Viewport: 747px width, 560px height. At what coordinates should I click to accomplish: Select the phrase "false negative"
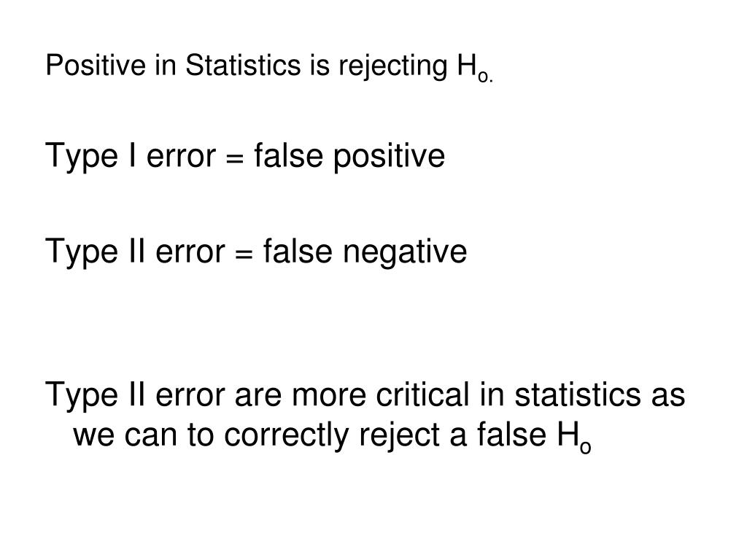coord(365,252)
